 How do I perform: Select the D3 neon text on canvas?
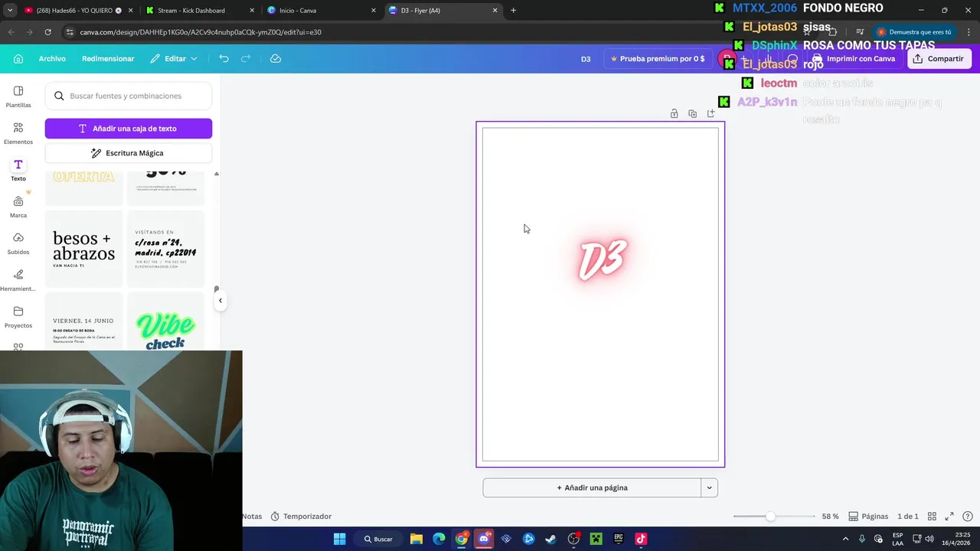603,259
